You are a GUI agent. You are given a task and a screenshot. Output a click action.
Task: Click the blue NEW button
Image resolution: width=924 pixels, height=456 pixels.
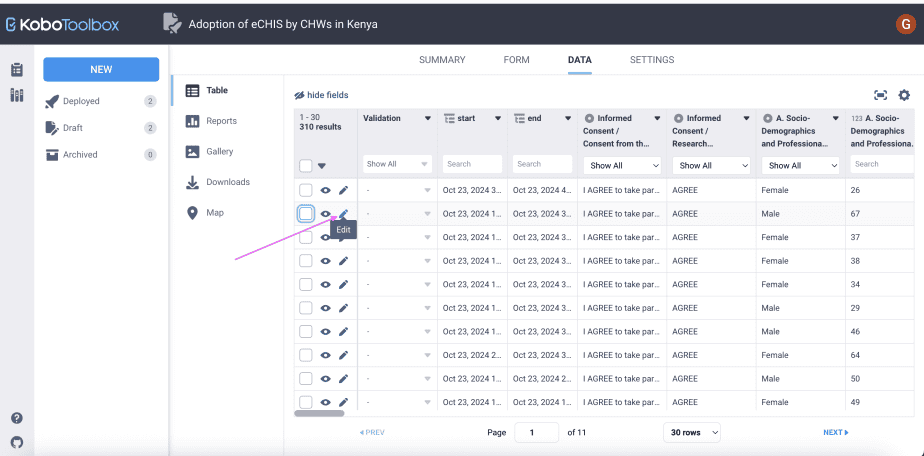(101, 69)
